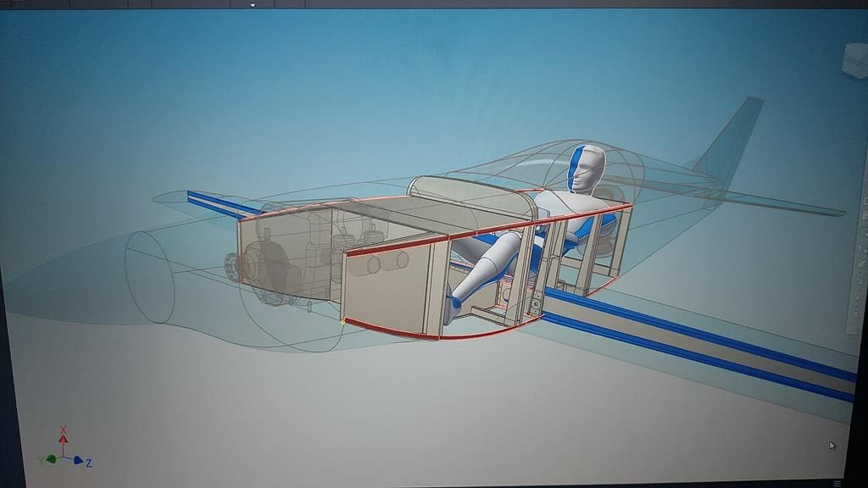Click the ViewCube in the top-right corner

[x=854, y=59]
